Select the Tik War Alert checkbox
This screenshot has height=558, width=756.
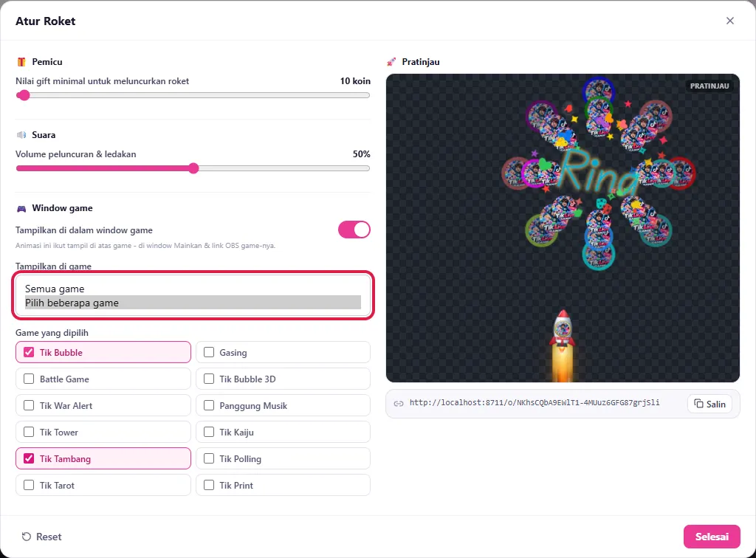[x=29, y=405]
